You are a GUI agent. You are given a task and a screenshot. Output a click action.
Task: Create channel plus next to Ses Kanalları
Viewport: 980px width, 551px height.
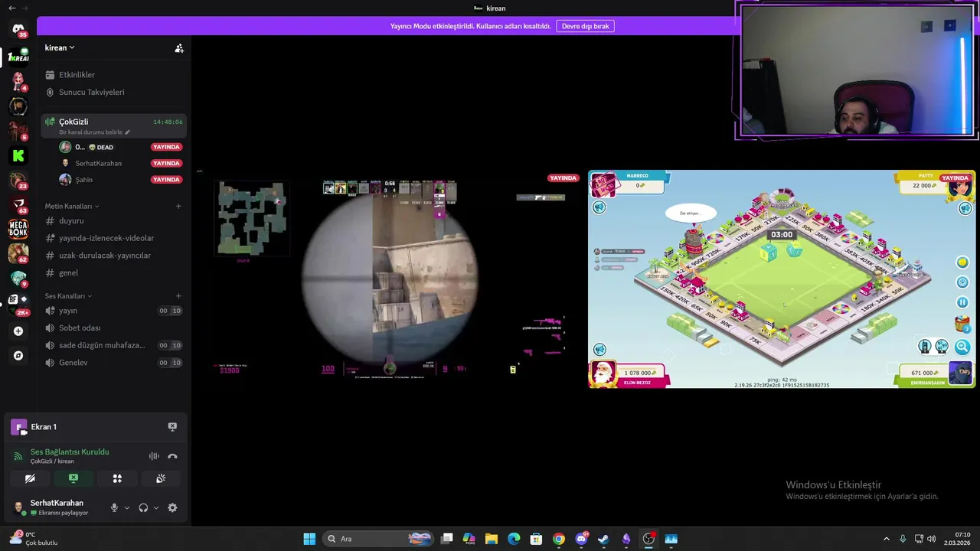point(178,296)
